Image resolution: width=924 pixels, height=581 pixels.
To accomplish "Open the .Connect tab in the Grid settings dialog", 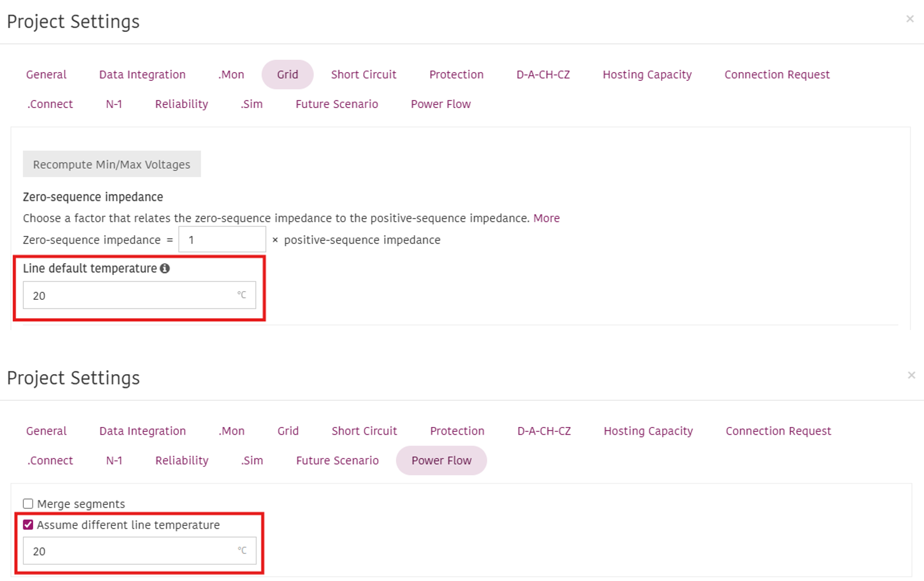I will click(50, 104).
